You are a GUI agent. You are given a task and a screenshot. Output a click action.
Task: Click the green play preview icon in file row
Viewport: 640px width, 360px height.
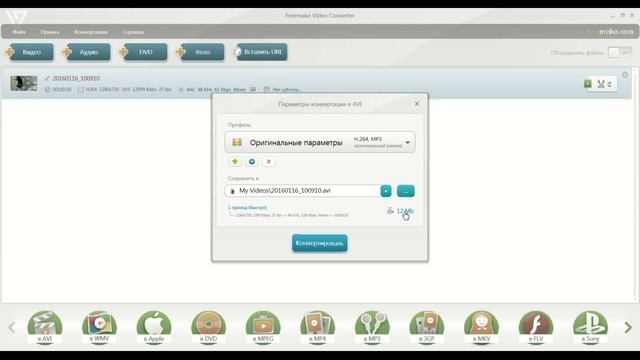coord(588,84)
